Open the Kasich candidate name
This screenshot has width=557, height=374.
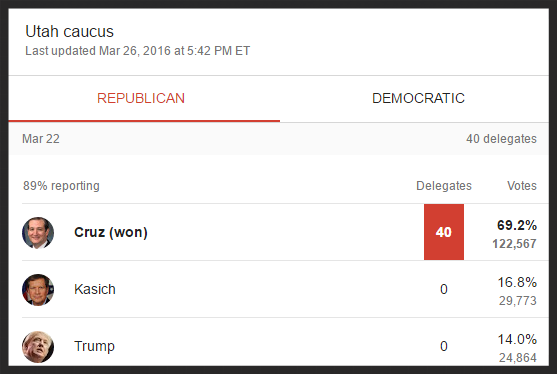pyautogui.click(x=95, y=289)
